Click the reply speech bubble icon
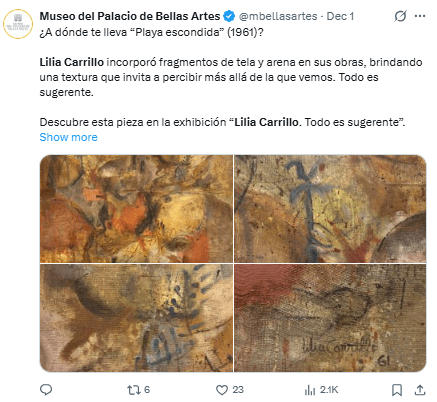Image resolution: width=437 pixels, height=402 pixels. click(x=46, y=389)
